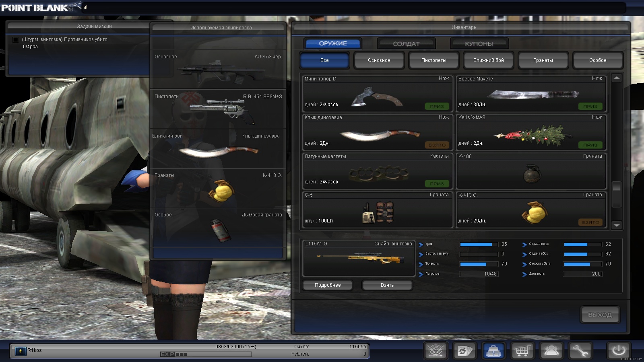The height and width of the screenshot is (362, 644).
Task: Click the EXP progress bar
Action: point(206,354)
